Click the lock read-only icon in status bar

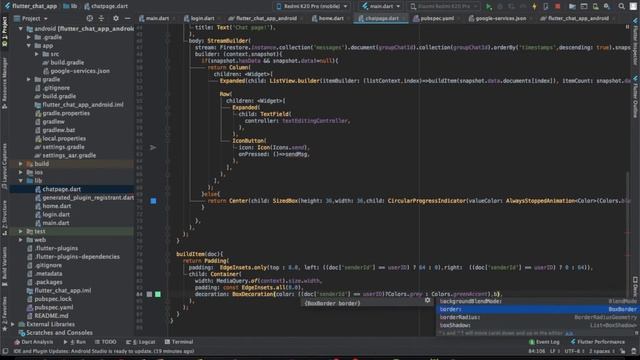coord(622,351)
